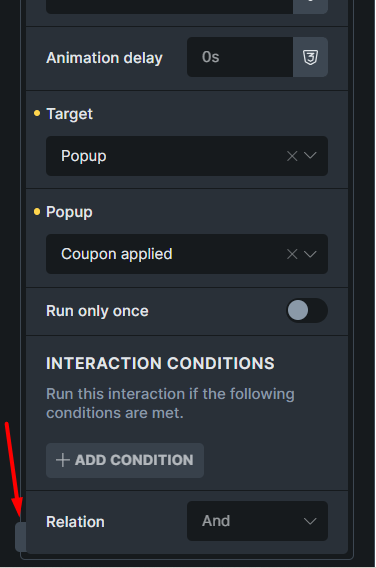376x568 pixels.
Task: Click the chevron in the Relation dropdown
Action: click(310, 521)
